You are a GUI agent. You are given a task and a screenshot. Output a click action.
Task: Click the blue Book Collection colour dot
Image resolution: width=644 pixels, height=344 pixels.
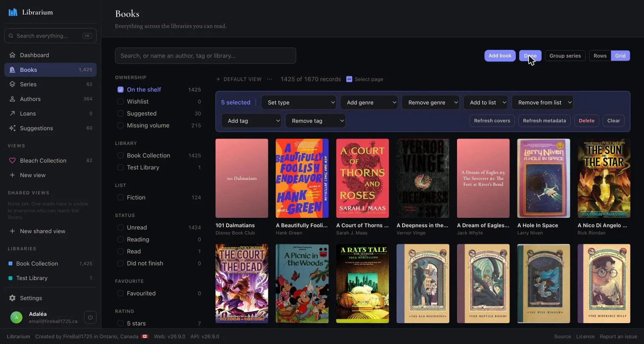click(x=11, y=263)
